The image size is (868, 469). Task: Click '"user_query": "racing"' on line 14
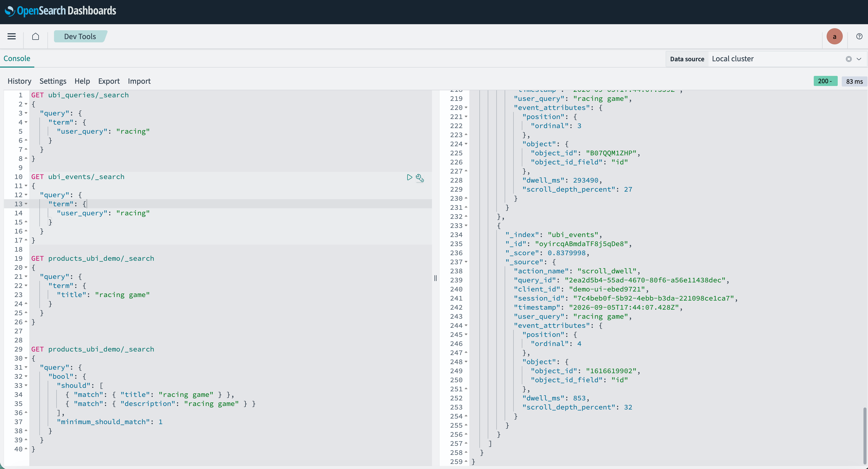(x=103, y=213)
